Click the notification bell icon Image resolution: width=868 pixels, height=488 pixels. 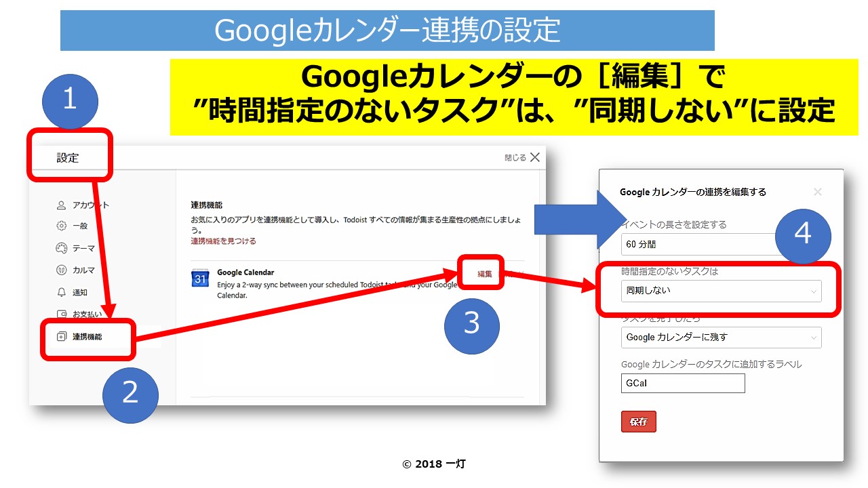(61, 292)
